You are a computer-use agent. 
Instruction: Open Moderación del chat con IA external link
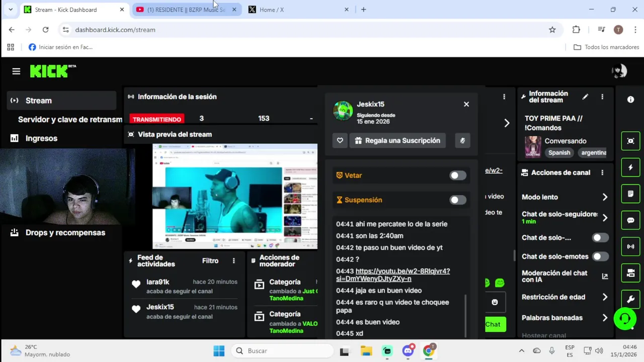pos(605,276)
